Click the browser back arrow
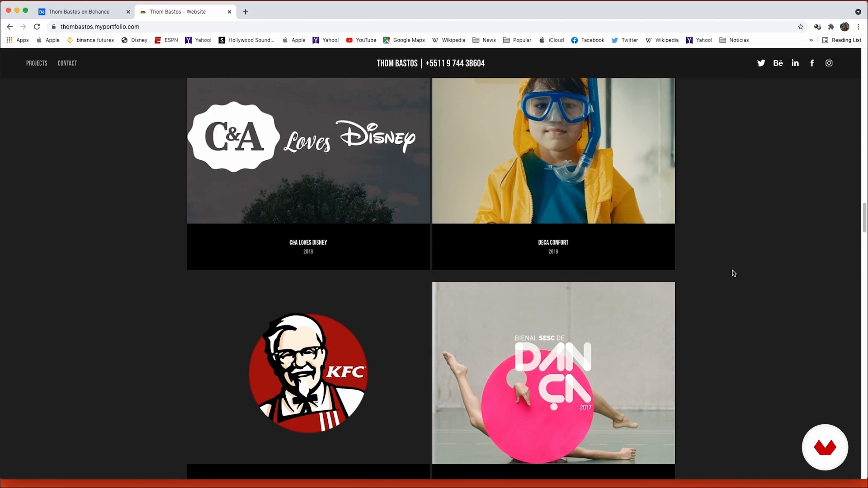The image size is (868, 488). (9, 27)
